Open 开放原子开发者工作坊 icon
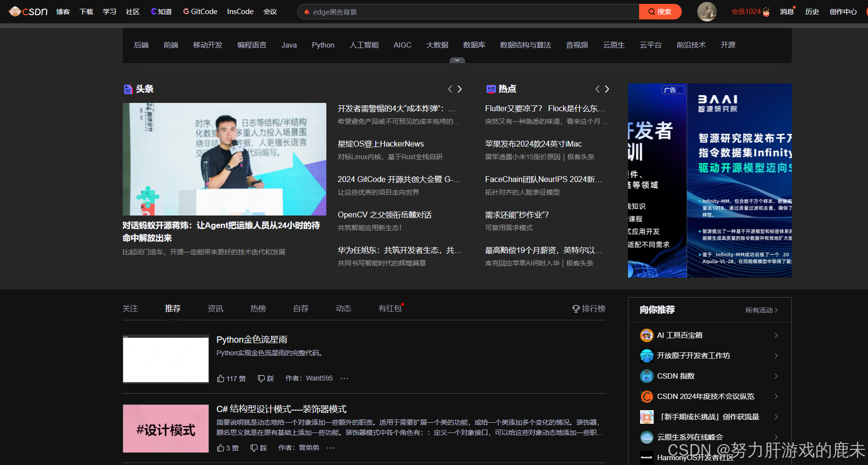The image size is (868, 465). coord(647,356)
